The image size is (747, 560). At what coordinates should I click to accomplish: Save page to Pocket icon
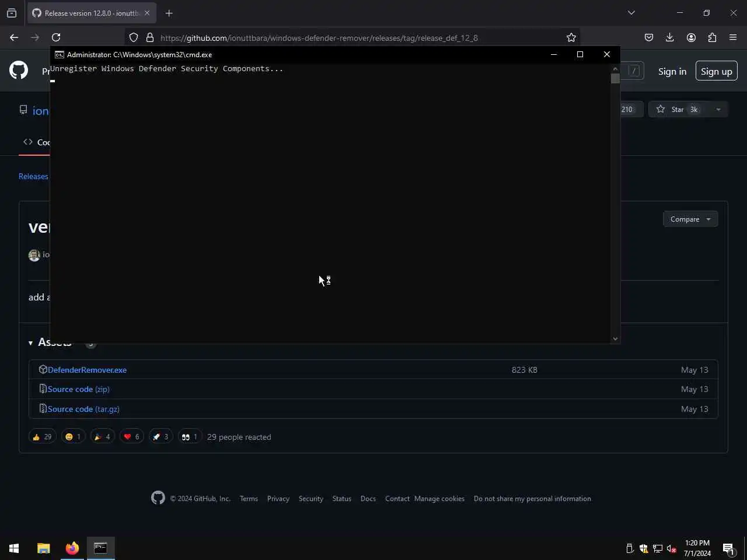649,37
